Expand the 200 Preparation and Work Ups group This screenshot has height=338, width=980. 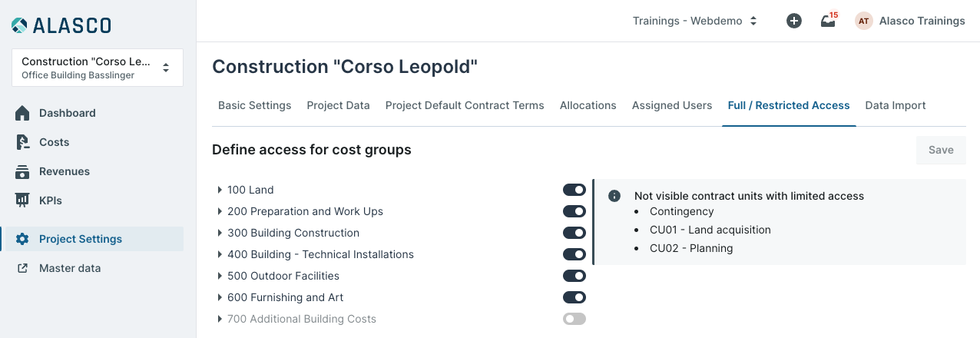[x=220, y=211]
